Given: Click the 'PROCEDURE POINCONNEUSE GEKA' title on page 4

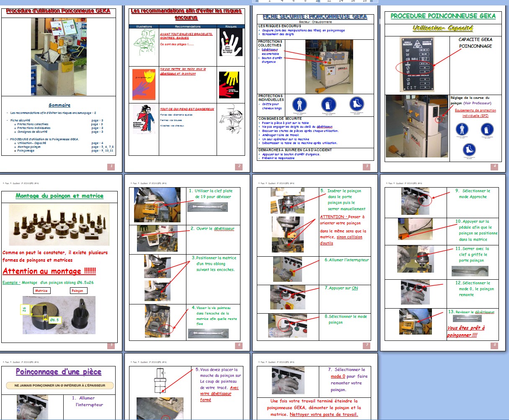Looking at the screenshot, I should coord(443,16).
